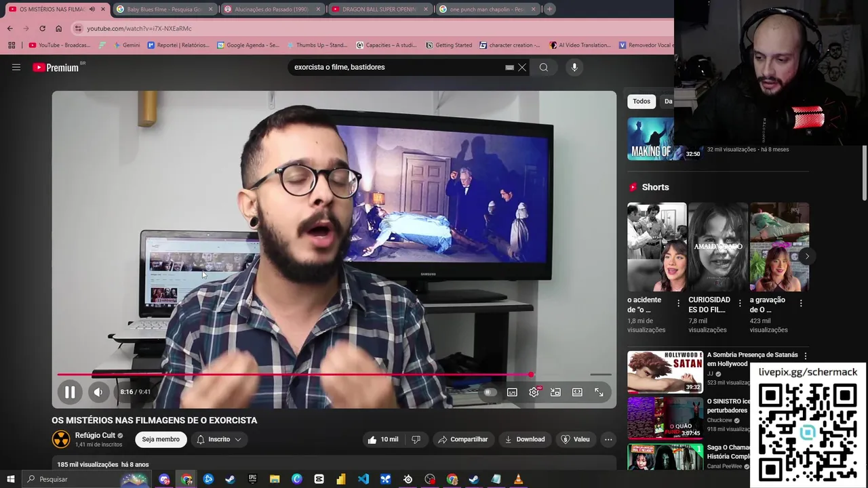Open Getting Started Notion bookmark
This screenshot has width=868, height=488.
pos(449,45)
